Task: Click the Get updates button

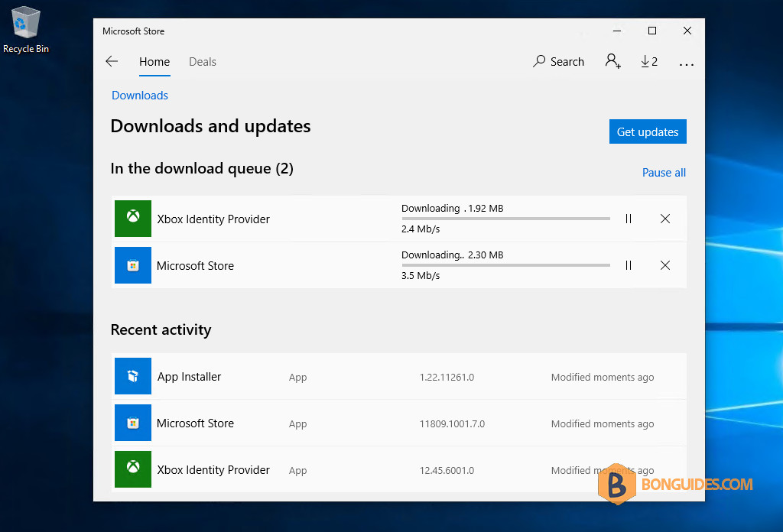Action: [648, 131]
